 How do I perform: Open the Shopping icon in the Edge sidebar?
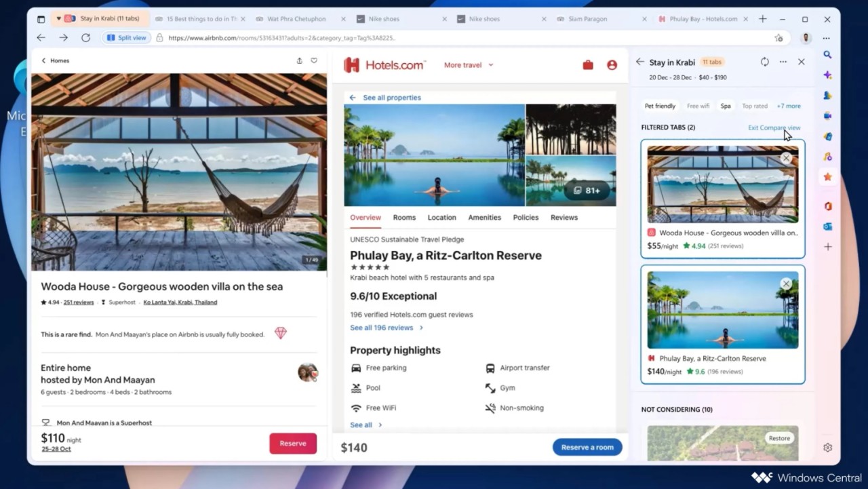tap(827, 136)
